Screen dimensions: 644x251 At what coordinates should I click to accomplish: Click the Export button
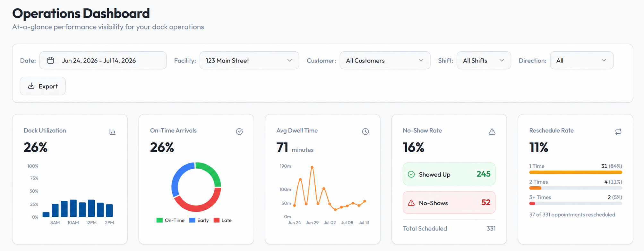pos(43,86)
